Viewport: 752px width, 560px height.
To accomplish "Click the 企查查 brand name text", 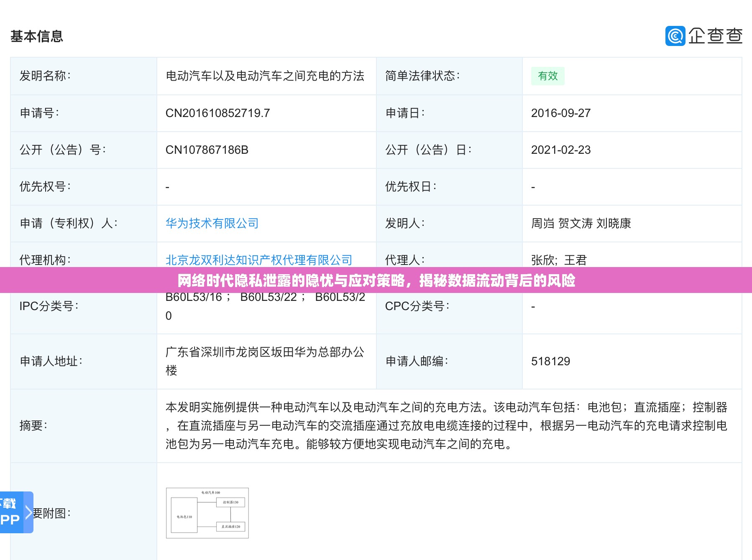I will point(715,36).
